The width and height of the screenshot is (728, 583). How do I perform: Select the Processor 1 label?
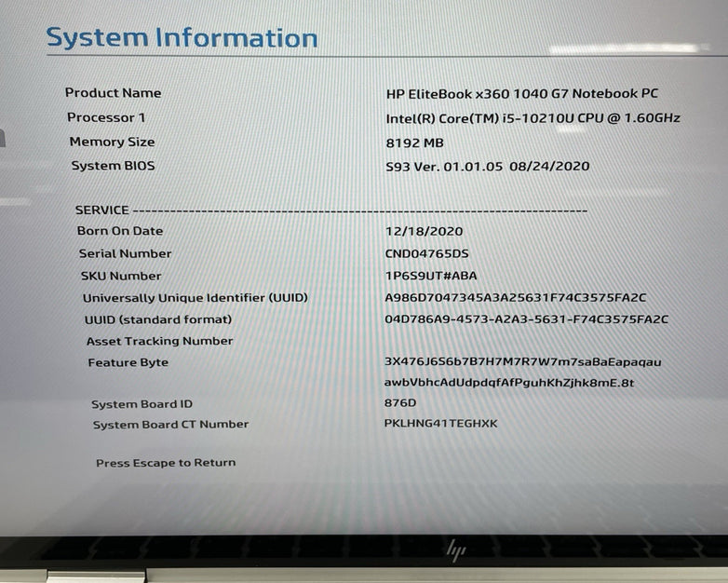pos(106,117)
